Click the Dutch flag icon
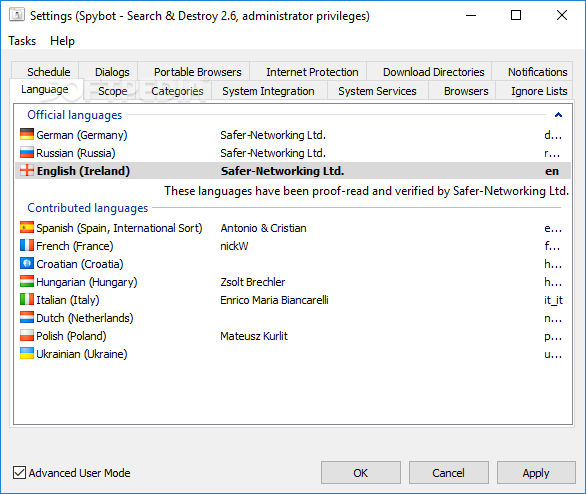The image size is (586, 494). (27, 317)
